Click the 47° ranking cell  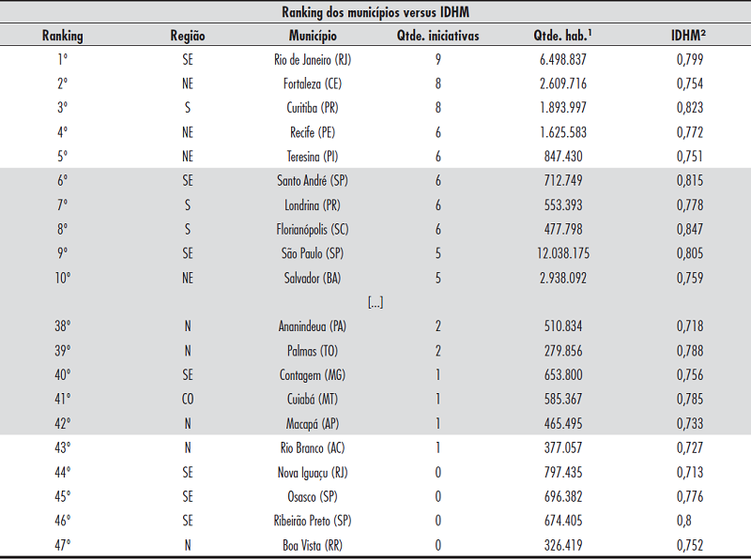pyautogui.click(x=63, y=544)
